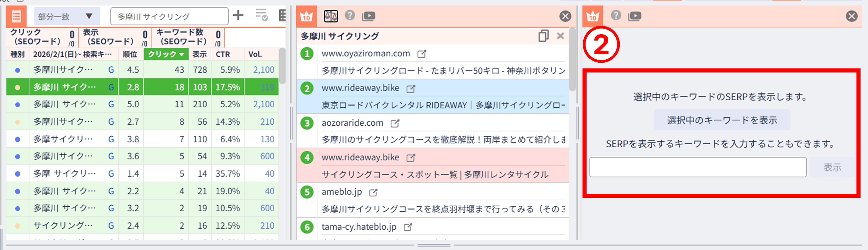Sort by the クリック column header
Viewport: 868px width, 250px height.
[x=165, y=54]
